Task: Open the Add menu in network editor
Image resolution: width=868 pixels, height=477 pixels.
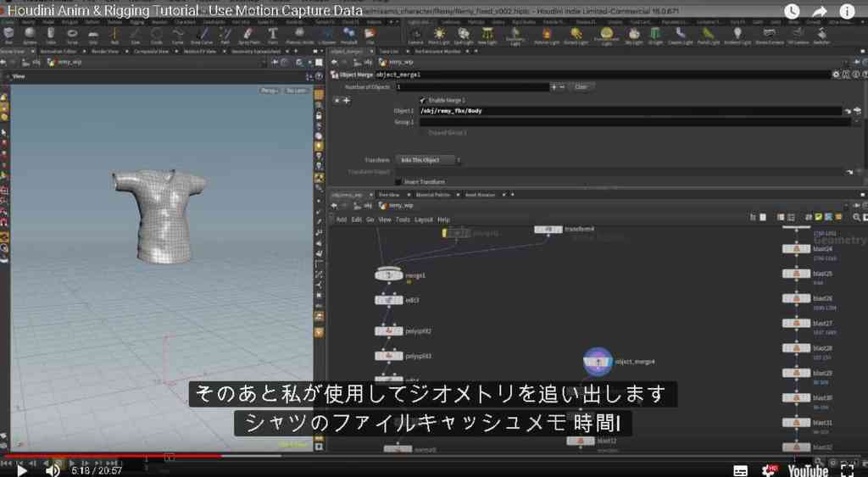Action: pos(342,219)
